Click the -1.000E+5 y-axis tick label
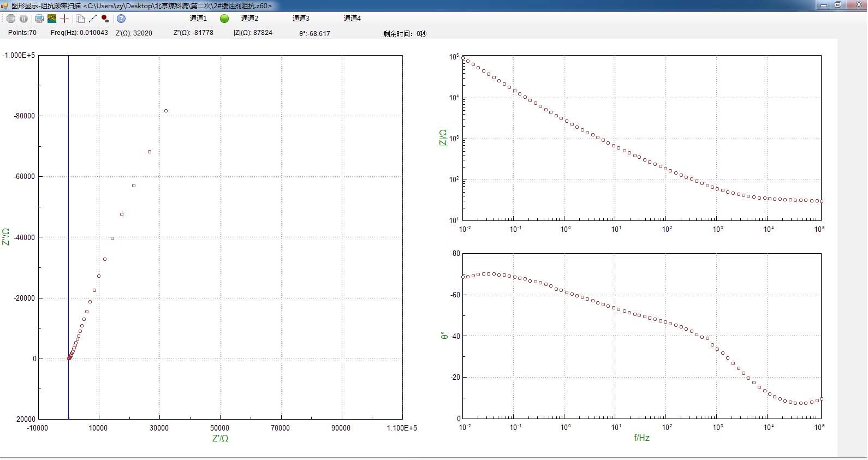This screenshot has height=460, width=868. [x=19, y=55]
